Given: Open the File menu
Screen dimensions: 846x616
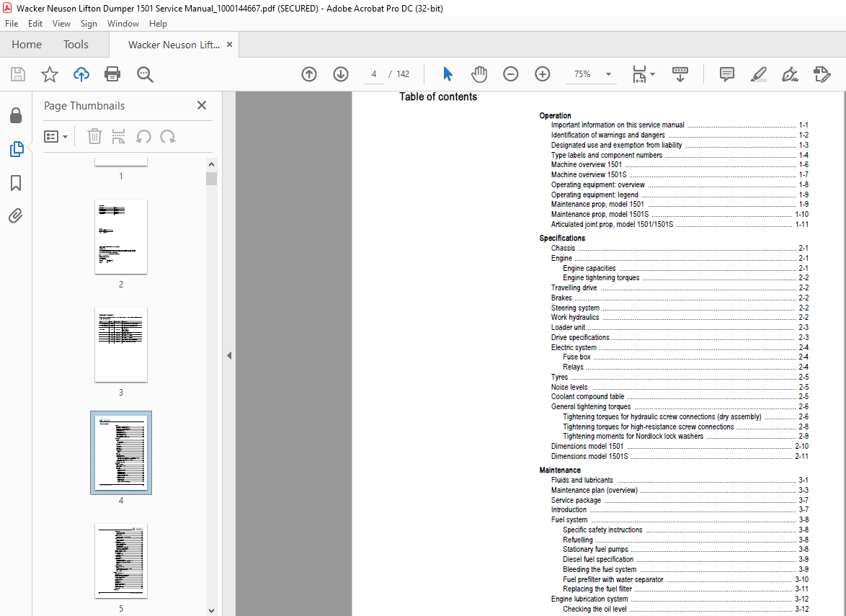Looking at the screenshot, I should tap(12, 24).
